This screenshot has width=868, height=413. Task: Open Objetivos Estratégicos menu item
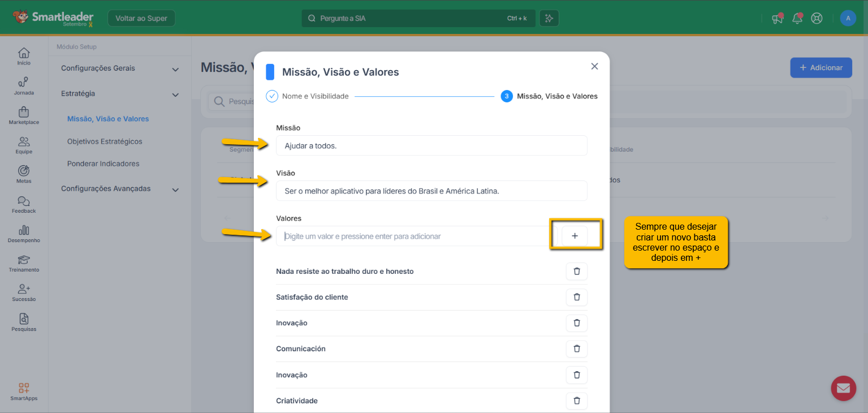point(105,141)
